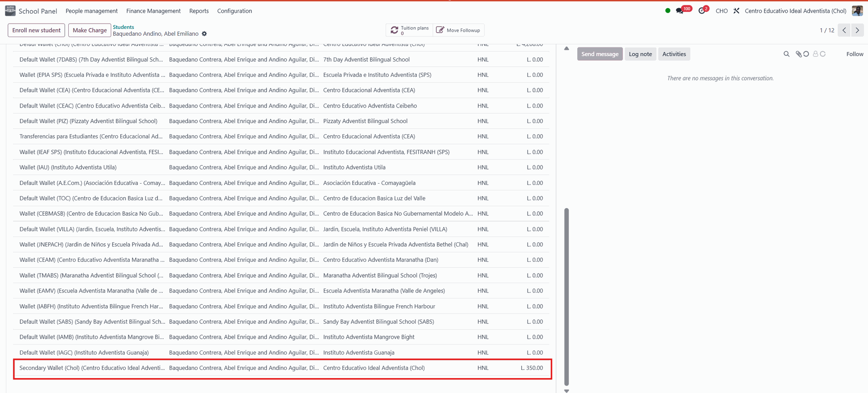Click the Students breadcrumb link

pos(123,27)
